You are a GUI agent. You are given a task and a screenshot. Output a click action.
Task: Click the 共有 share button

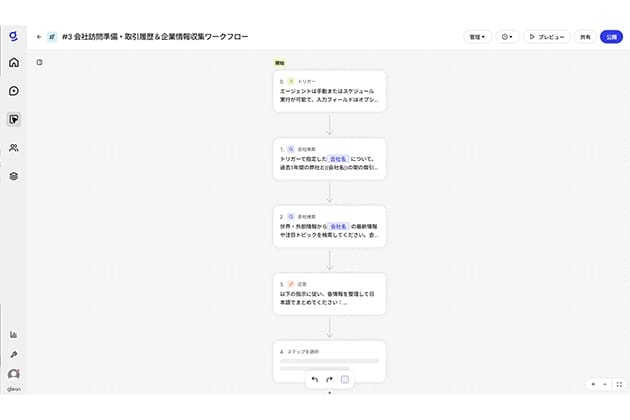[x=585, y=37]
